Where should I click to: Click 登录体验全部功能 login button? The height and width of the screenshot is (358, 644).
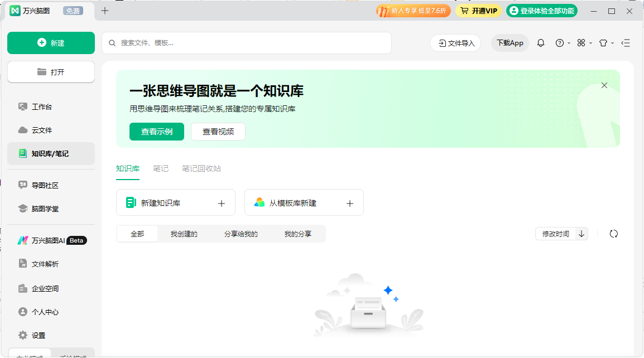tap(542, 11)
